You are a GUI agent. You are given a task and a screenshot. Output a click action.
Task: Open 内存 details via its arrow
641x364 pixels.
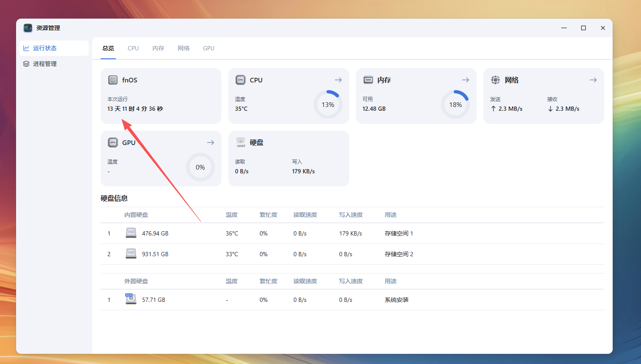pos(466,80)
